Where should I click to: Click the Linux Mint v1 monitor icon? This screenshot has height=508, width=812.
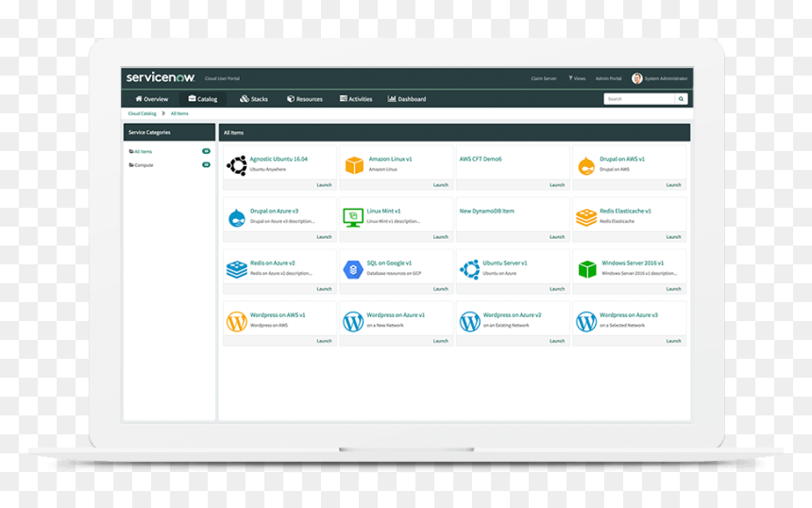coord(353,217)
